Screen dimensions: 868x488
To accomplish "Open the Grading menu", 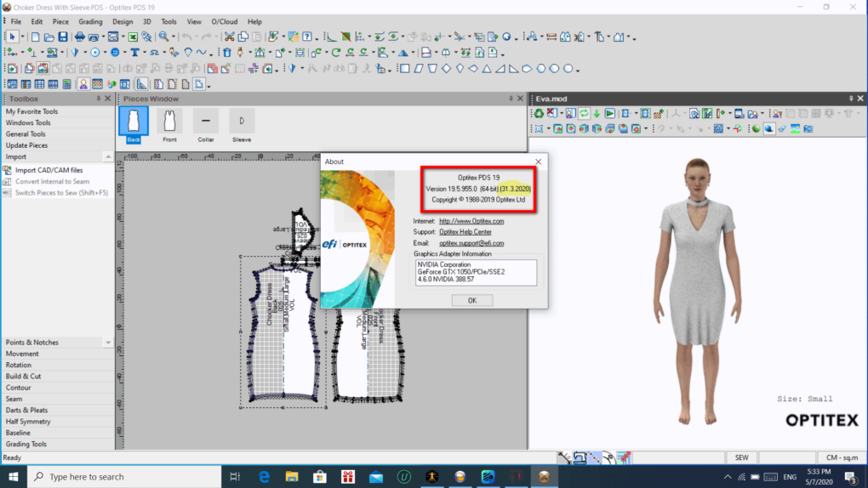I will click(x=90, y=21).
